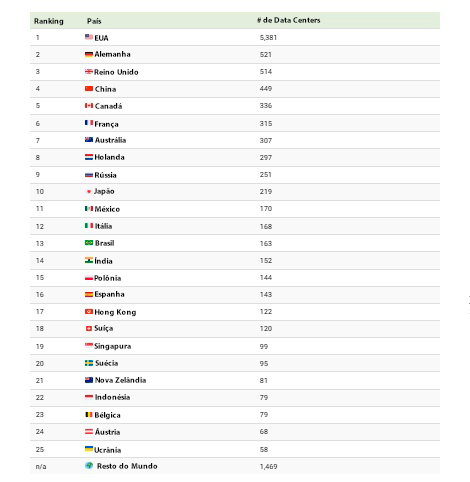Click the USA flag icon beside EUA

tap(89, 37)
